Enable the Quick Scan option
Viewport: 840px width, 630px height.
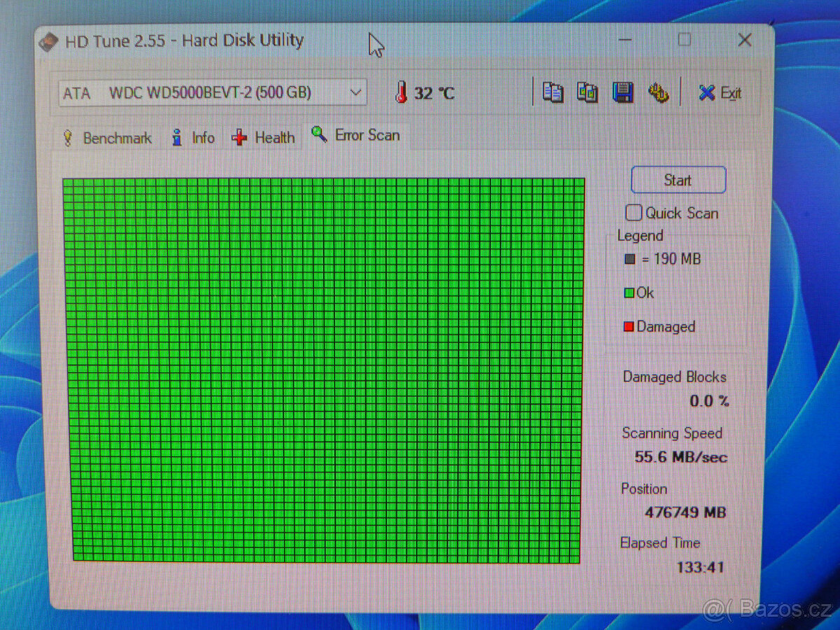633,212
